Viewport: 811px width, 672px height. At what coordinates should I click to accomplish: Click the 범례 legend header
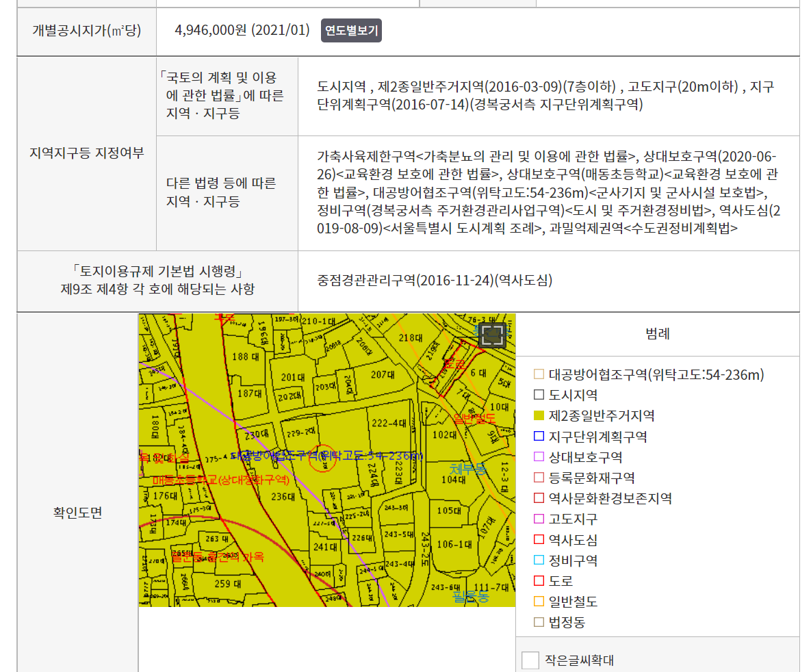click(x=658, y=334)
